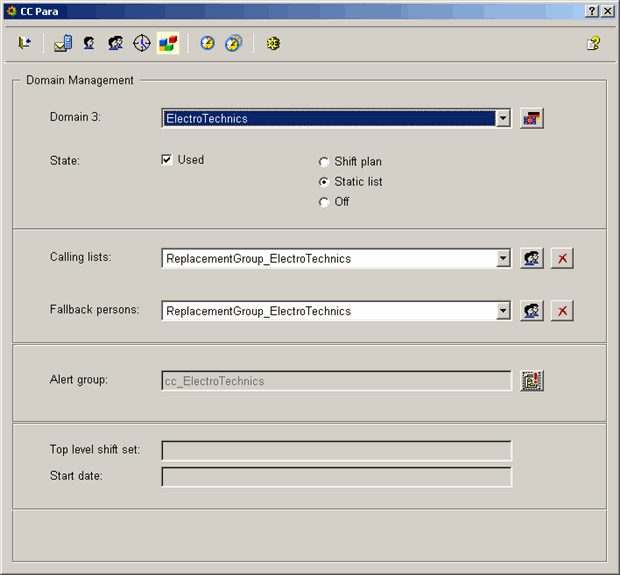620x575 pixels.
Task: Click the Start date field
Action: pos(336,476)
